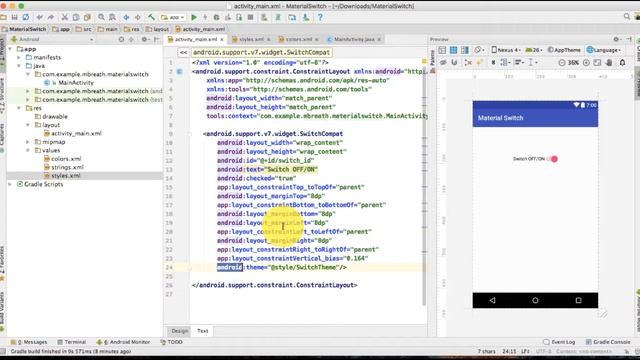640x360 pixels.
Task: Click the res breadcrumb in the navigation bar
Action: click(x=132, y=29)
